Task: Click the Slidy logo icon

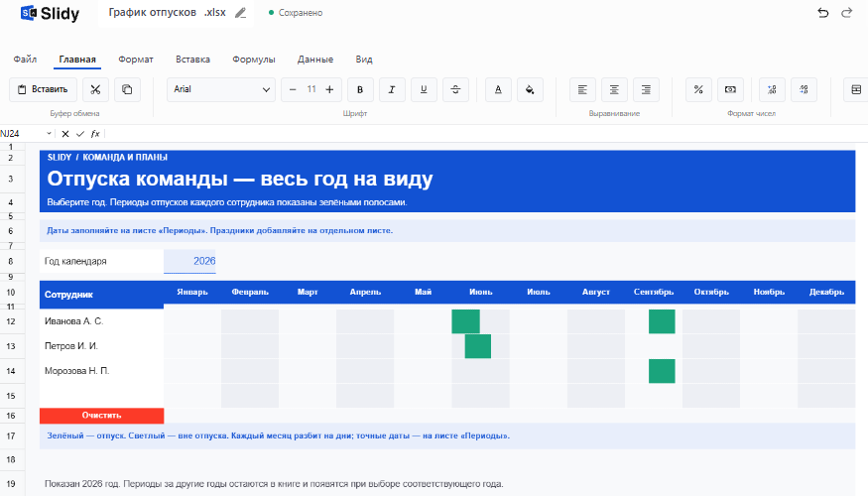Action: (29, 13)
